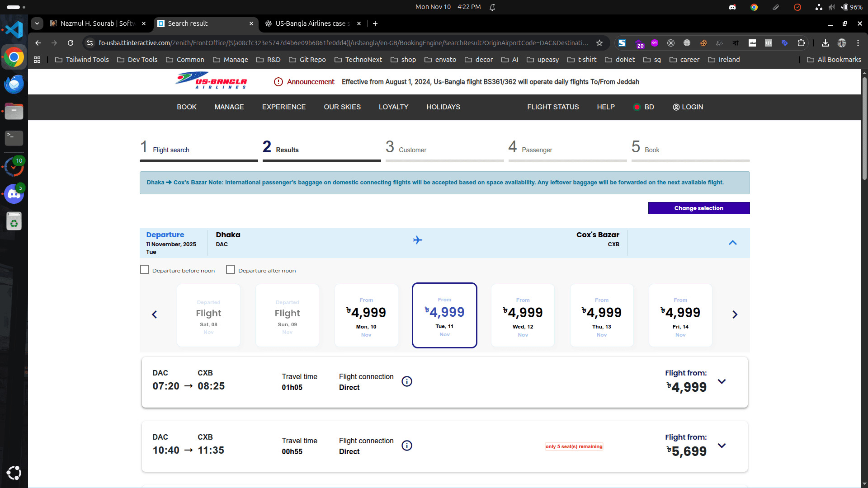Open the LOGIN link
The height and width of the screenshot is (488, 868).
688,107
